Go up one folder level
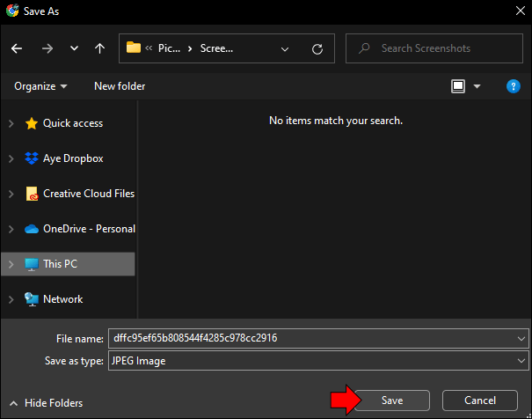Screen dimensions: 532x419 pos(99,48)
